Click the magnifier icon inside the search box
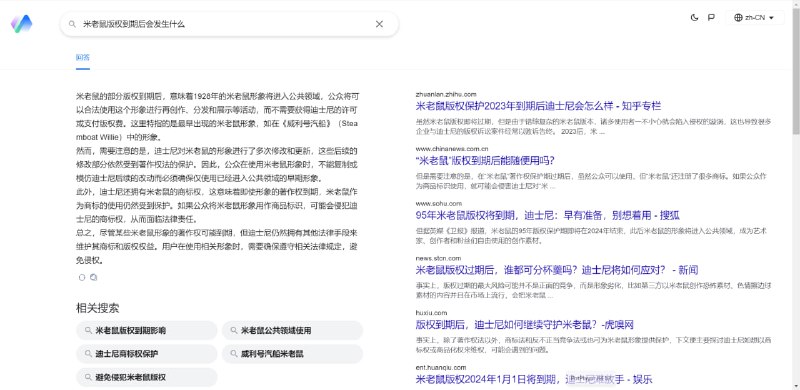 [x=72, y=24]
